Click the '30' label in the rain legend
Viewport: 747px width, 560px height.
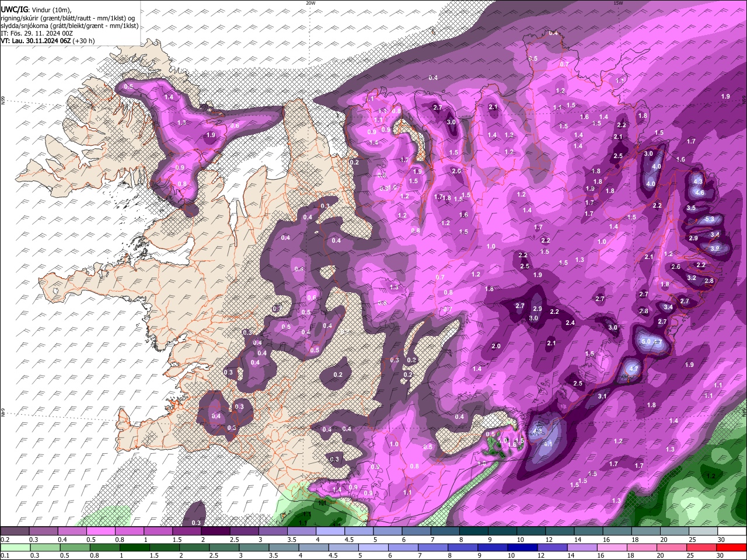720,555
